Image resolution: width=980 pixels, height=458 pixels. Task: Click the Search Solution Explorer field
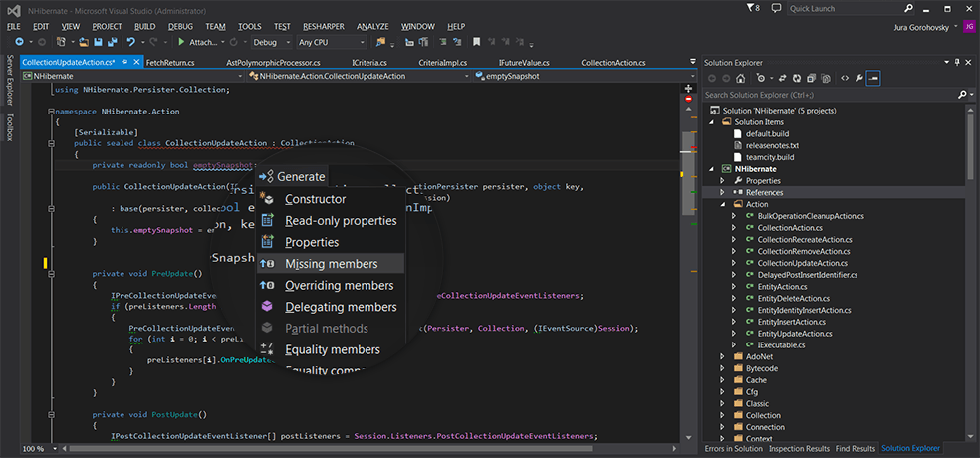coord(831,95)
